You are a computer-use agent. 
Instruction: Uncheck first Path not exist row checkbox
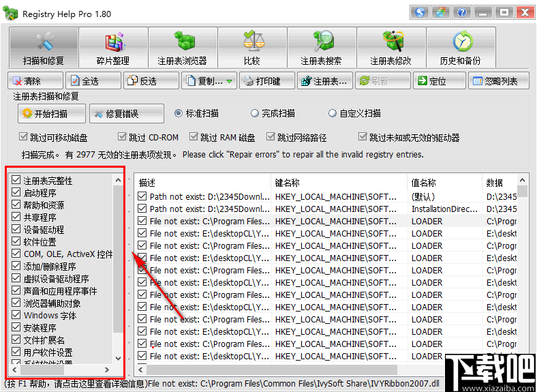[142, 196]
